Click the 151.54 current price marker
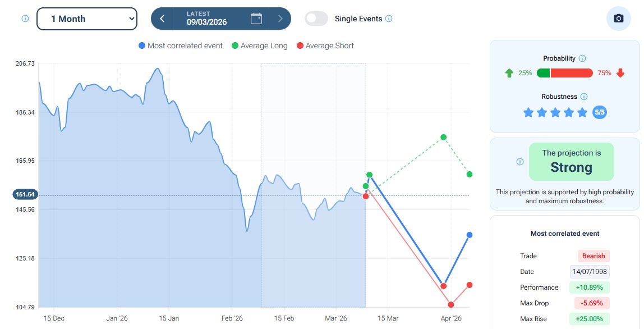The image size is (644, 329). 25,195
